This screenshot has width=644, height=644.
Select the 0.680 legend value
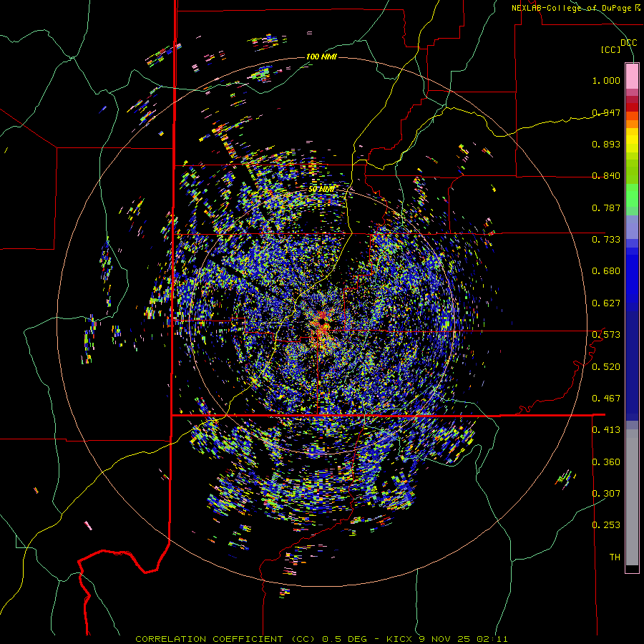(606, 271)
